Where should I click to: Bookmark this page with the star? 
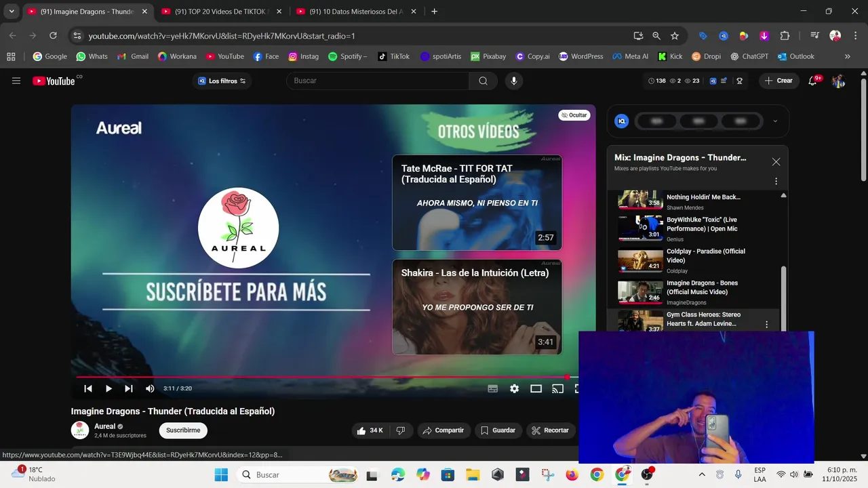(675, 36)
